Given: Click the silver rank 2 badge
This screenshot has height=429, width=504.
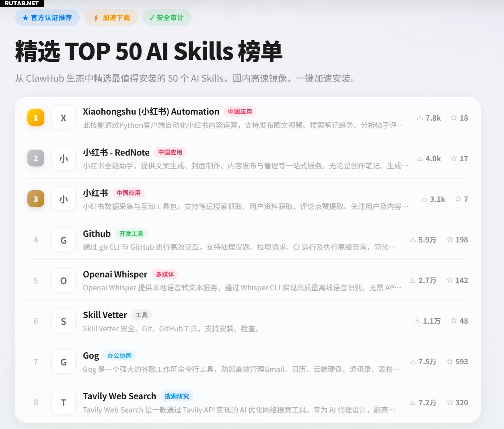Looking at the screenshot, I should (x=36, y=158).
